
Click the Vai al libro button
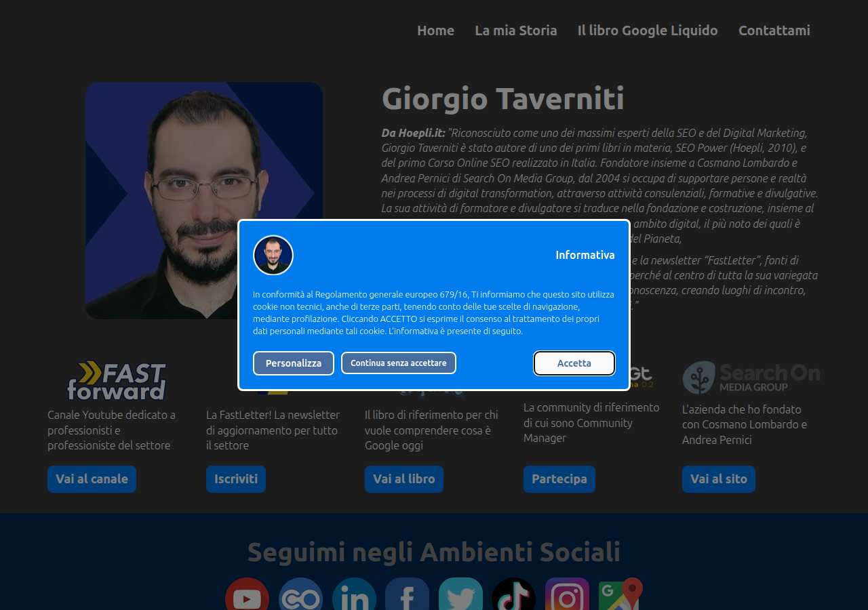point(404,479)
